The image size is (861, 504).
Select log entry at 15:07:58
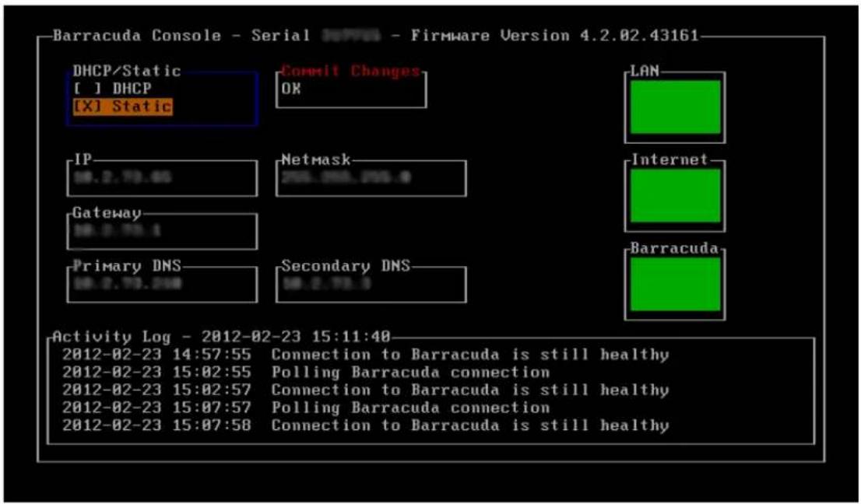click(x=365, y=425)
